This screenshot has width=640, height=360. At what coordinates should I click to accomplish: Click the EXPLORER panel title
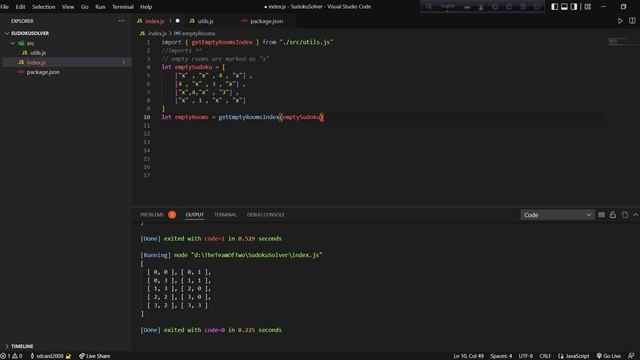tap(22, 21)
